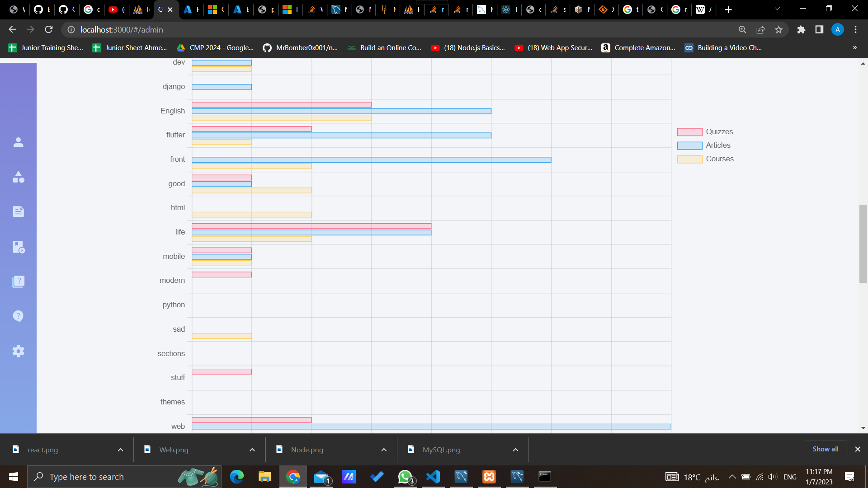This screenshot has height=488, width=868.
Task: Bookmark this page with star icon
Action: (x=778, y=30)
